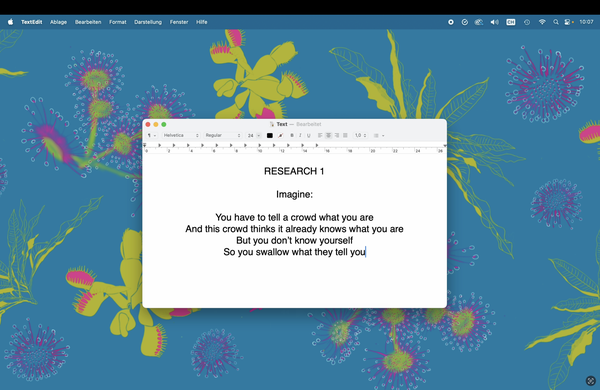Open the Regular typeface dropdown
600x390 pixels.
223,135
